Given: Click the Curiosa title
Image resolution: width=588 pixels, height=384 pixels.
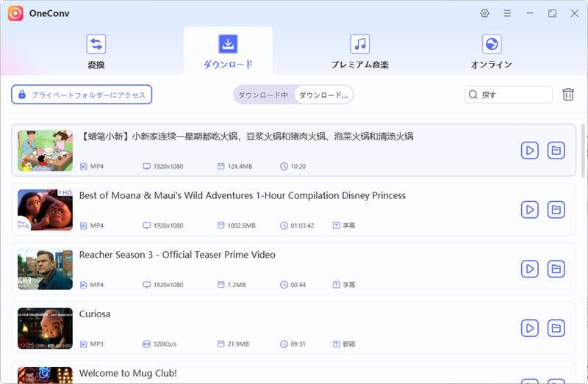Looking at the screenshot, I should [x=95, y=314].
